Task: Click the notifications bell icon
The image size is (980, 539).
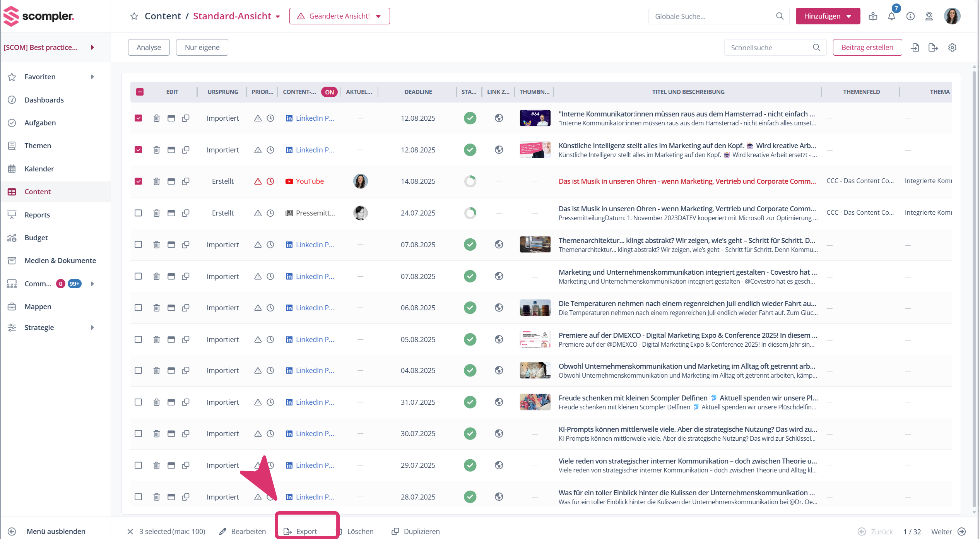Action: [891, 16]
